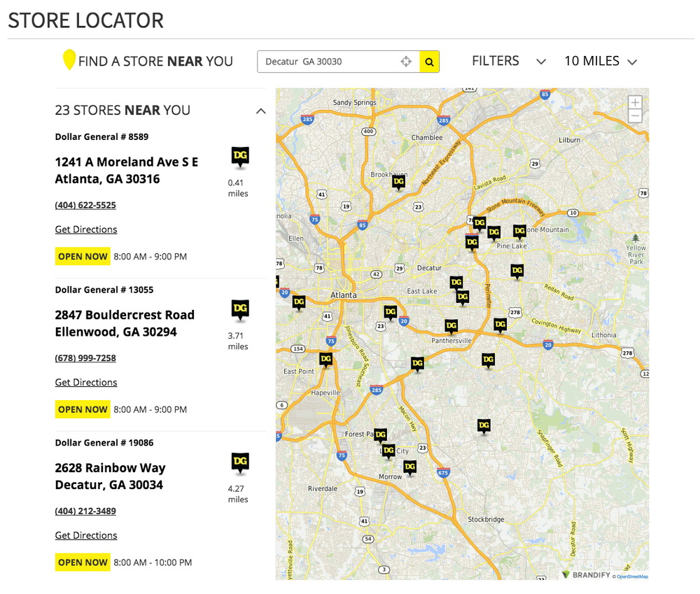Click the 0.41 miles distance text
This screenshot has width=700, height=594.
[x=238, y=188]
